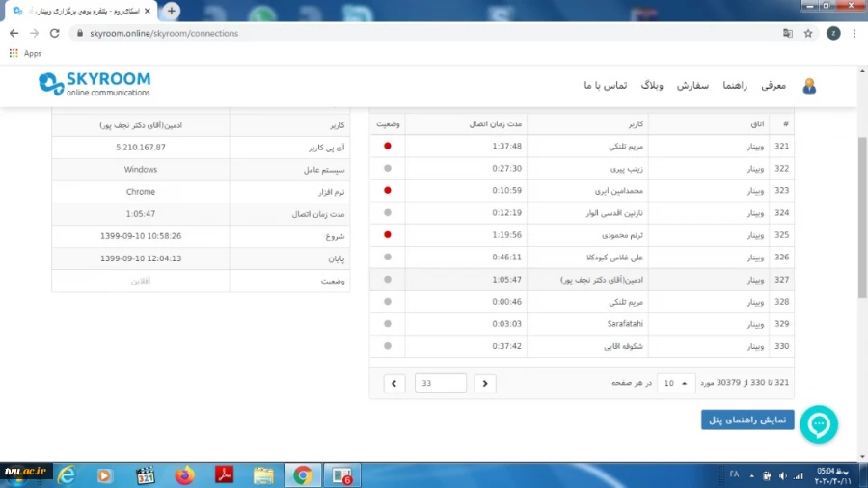Click the Skyroom logo in header
This screenshot has width=868, height=488.
point(95,84)
